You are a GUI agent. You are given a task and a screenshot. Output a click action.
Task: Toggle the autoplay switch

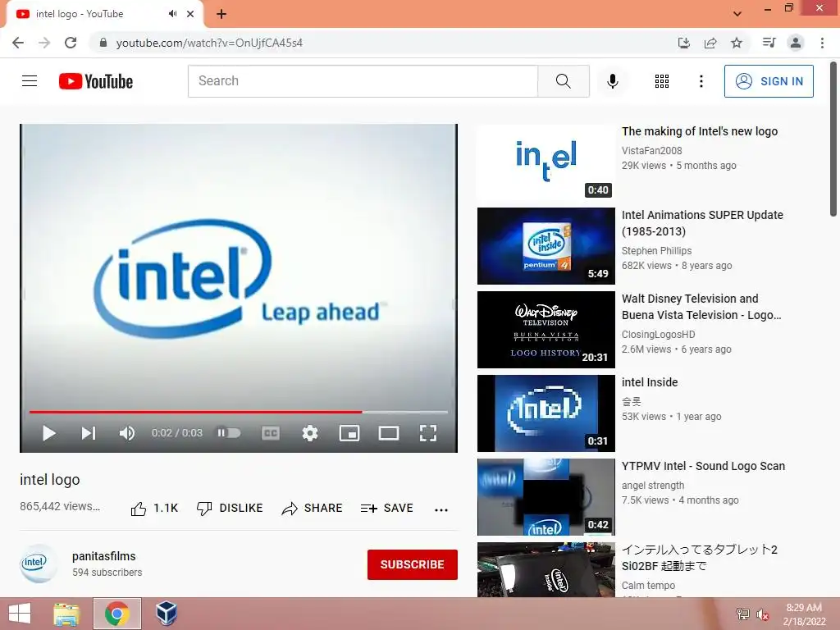pyautogui.click(x=229, y=433)
